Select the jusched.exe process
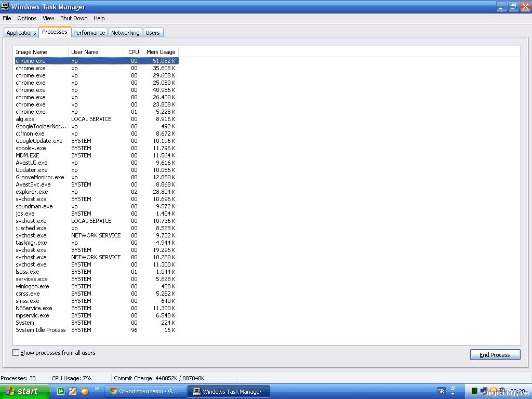532x399 pixels. click(96, 229)
